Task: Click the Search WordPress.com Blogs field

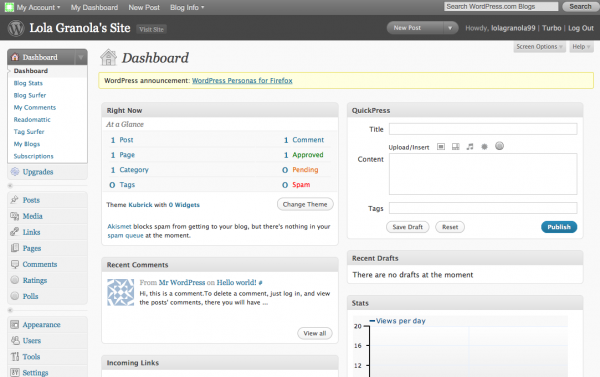Action: point(501,7)
